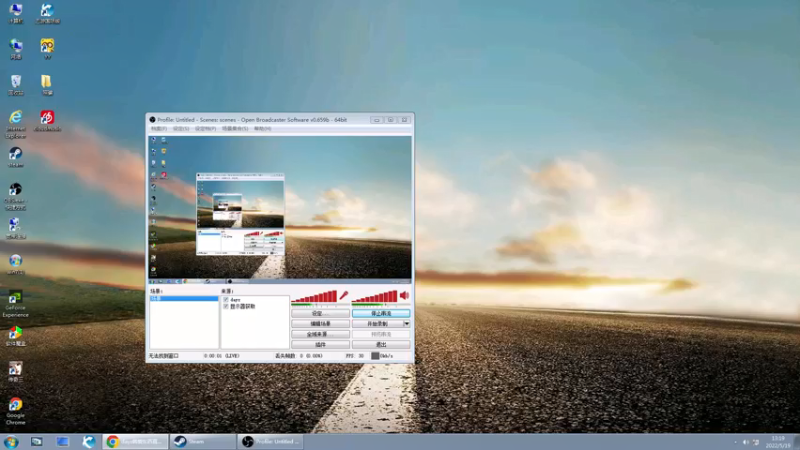Open the 帮助(H) menu

(x=262, y=129)
